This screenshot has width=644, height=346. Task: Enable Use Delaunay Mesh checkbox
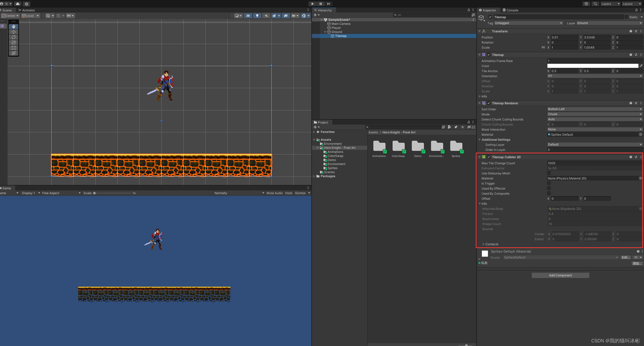[549, 173]
